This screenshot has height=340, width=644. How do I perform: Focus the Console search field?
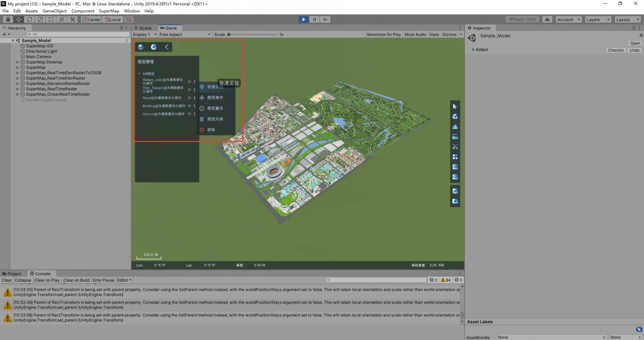376,280
